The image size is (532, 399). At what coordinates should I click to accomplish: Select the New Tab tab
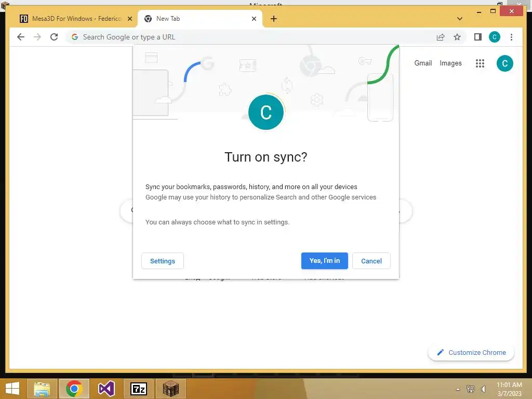200,19
